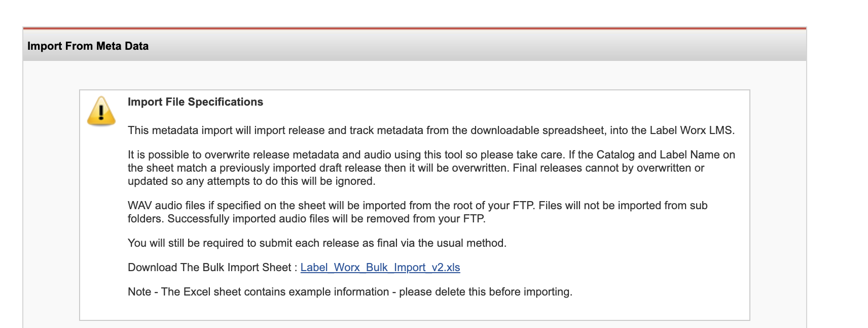Click the "Download The Bulk Import Sheet" label

click(x=209, y=268)
